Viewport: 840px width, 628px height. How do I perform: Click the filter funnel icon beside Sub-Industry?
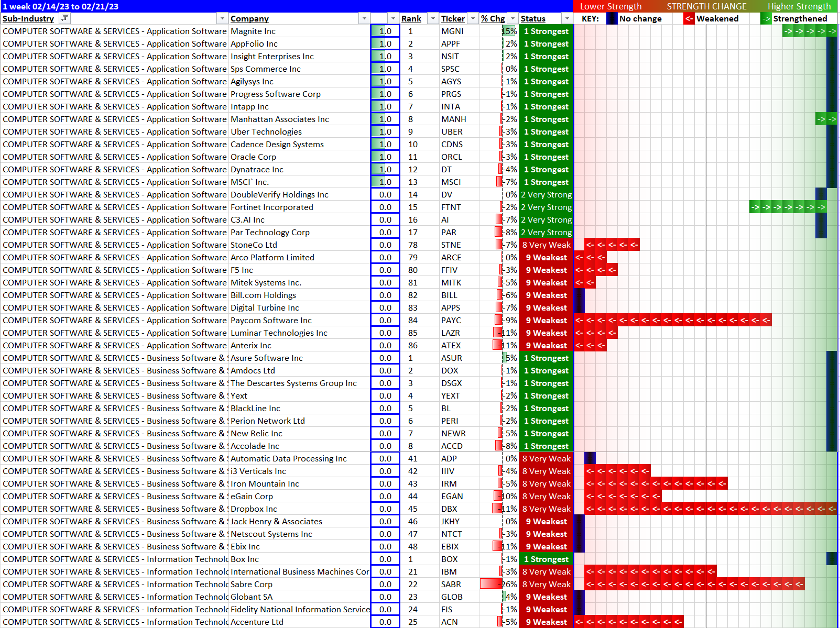(x=64, y=18)
